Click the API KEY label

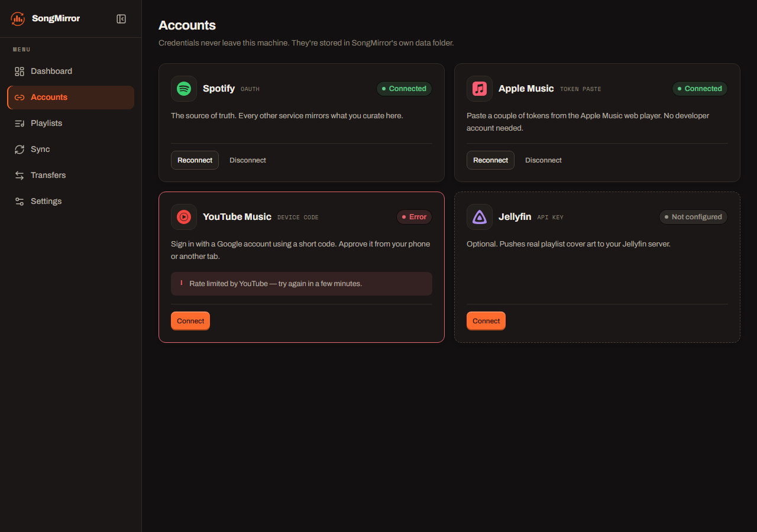coord(550,218)
